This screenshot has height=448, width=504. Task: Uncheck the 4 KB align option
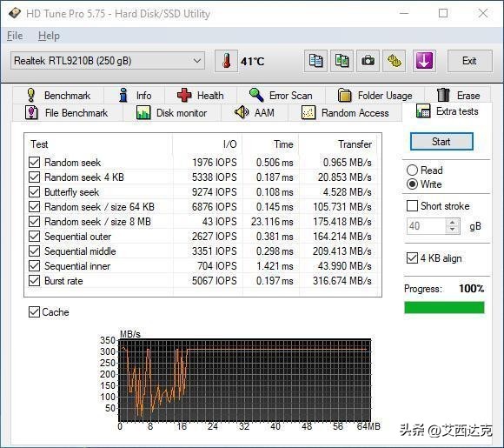pyautogui.click(x=412, y=258)
